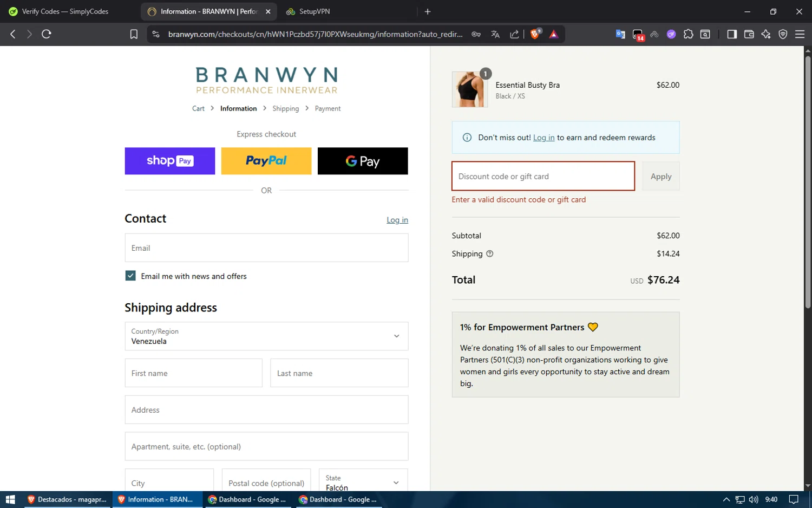Check out with Google Pay

click(363, 161)
